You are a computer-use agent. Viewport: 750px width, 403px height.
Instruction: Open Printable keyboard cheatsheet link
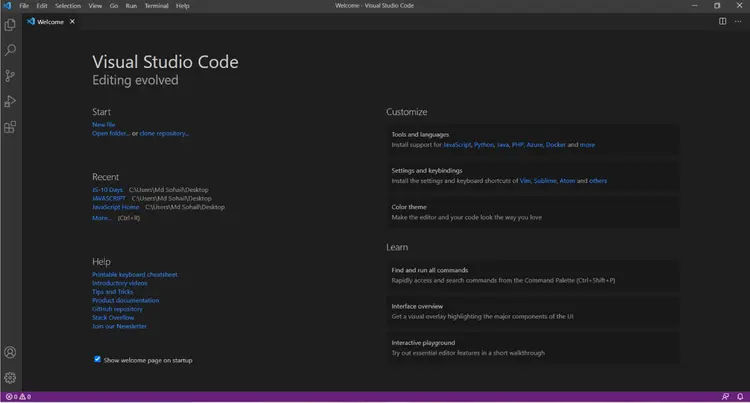(135, 274)
